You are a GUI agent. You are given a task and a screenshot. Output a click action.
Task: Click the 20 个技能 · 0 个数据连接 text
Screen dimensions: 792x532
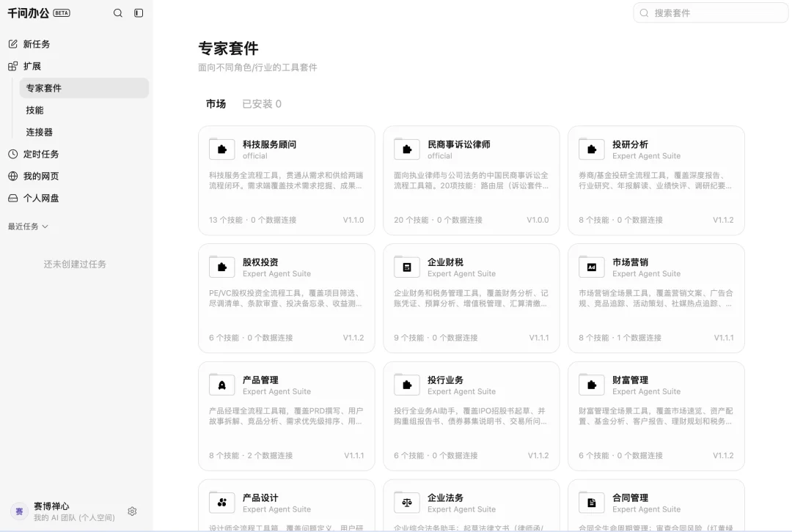point(438,220)
